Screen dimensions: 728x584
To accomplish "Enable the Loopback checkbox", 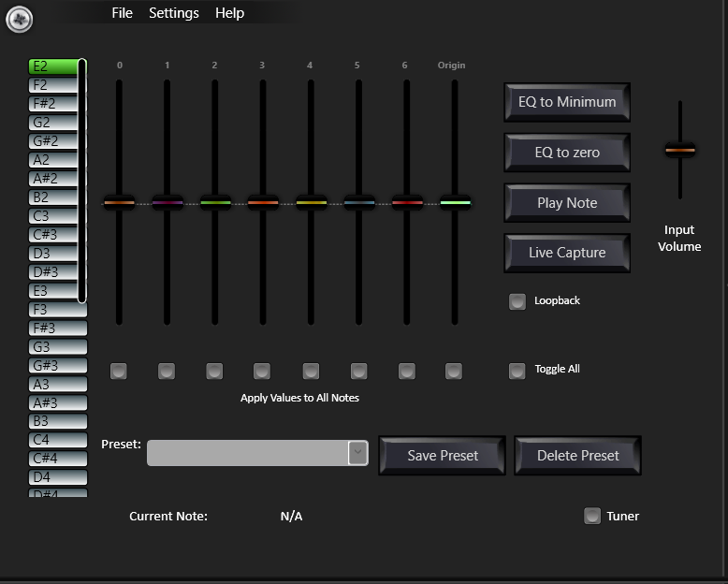I will pos(517,301).
